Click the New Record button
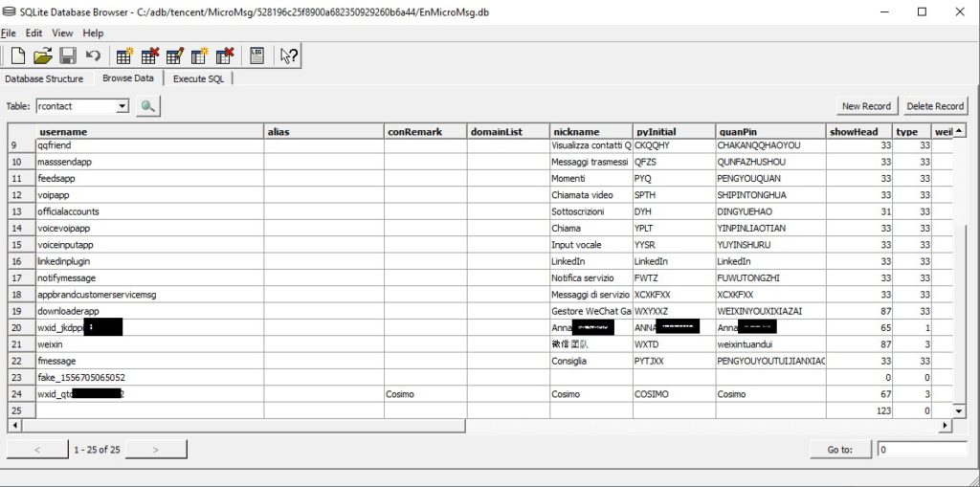Image resolution: width=980 pixels, height=487 pixels. point(866,105)
